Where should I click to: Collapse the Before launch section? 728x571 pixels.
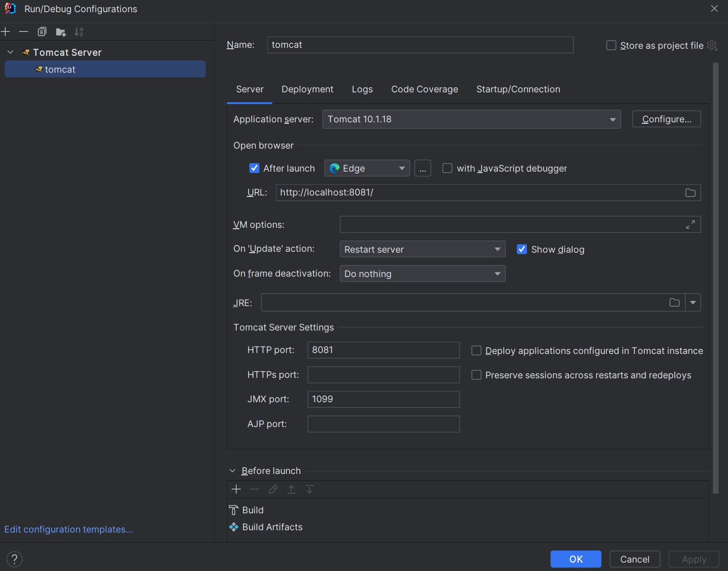coord(232,471)
